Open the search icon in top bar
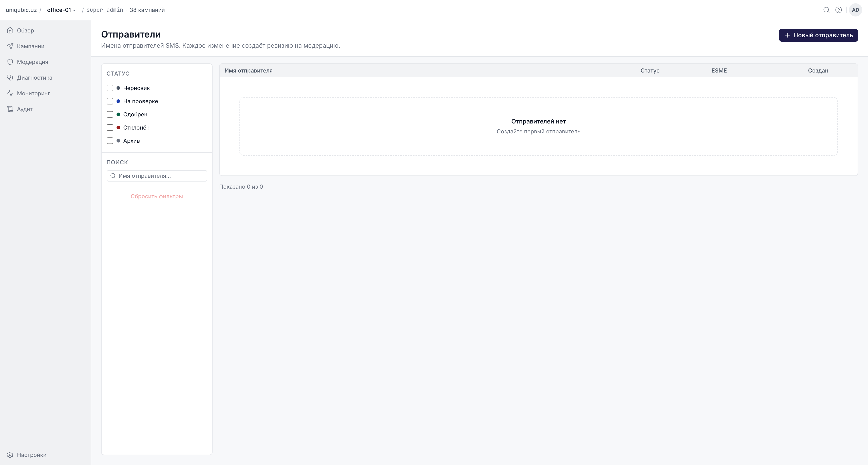This screenshot has height=465, width=868. pyautogui.click(x=826, y=10)
